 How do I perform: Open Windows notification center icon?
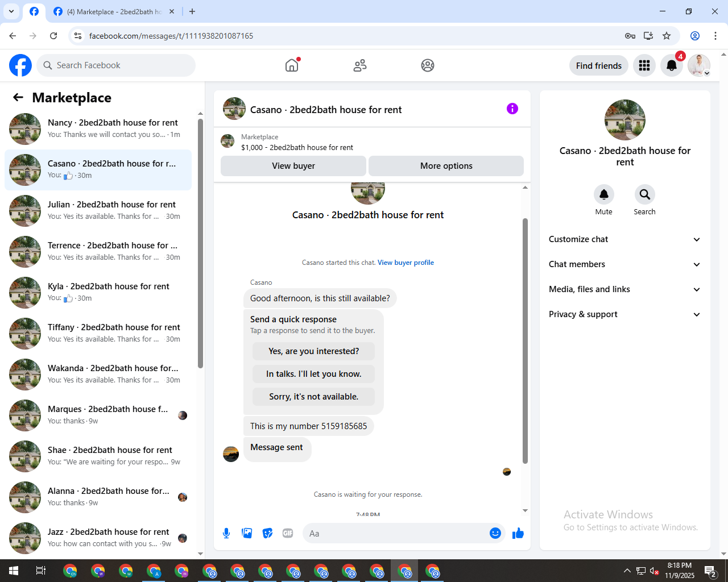[x=710, y=571]
